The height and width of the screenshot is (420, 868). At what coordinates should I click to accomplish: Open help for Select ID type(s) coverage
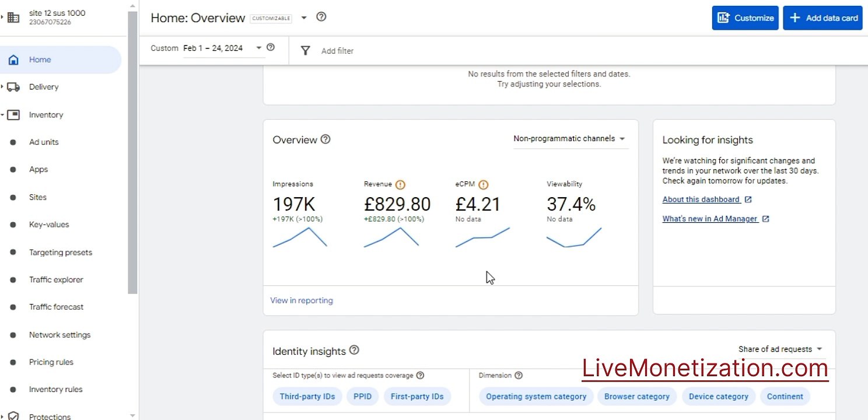(420, 376)
